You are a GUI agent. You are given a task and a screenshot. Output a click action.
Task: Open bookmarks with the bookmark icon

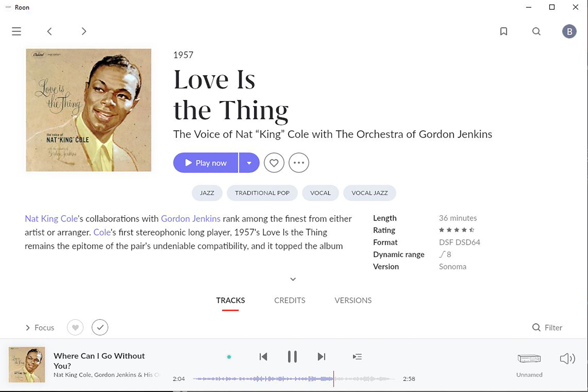click(504, 31)
